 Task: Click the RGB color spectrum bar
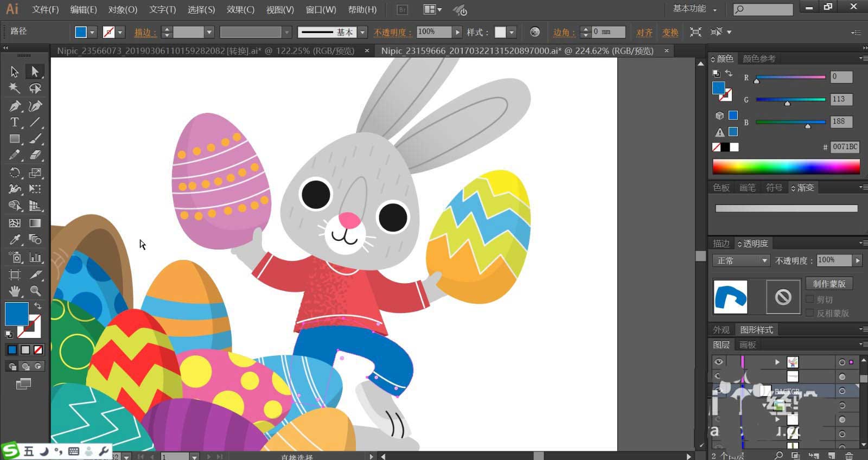click(786, 167)
